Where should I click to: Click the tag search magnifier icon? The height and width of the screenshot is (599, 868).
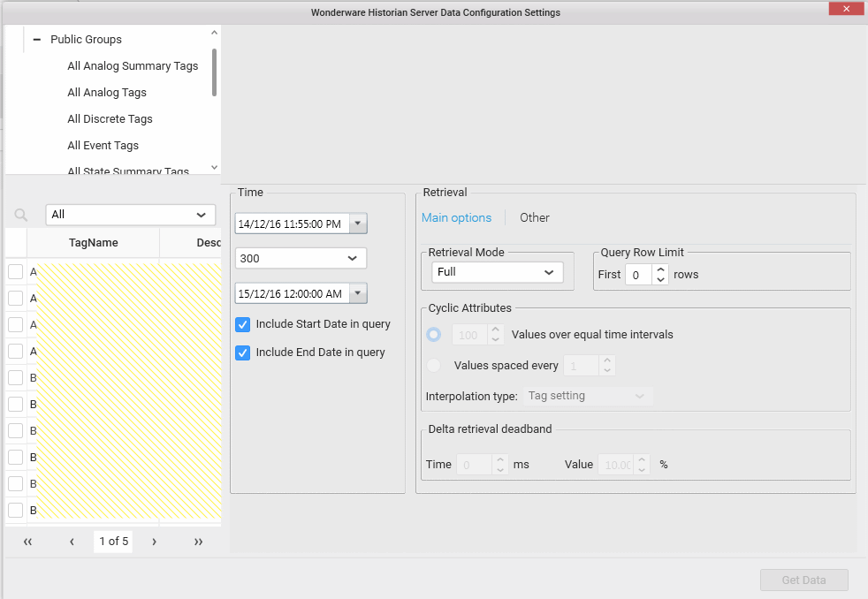click(x=20, y=215)
